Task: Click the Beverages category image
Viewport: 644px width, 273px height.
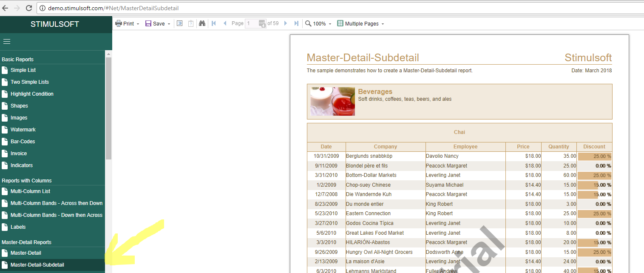Action: [x=332, y=101]
